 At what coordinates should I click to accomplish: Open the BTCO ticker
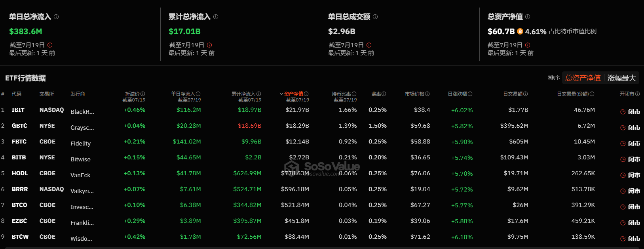pos(20,205)
